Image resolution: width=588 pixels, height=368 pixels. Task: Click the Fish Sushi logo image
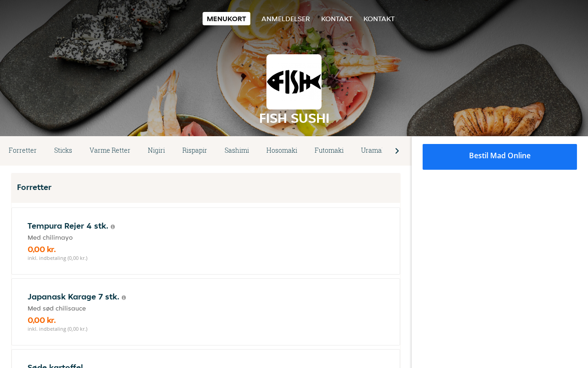pos(294,82)
